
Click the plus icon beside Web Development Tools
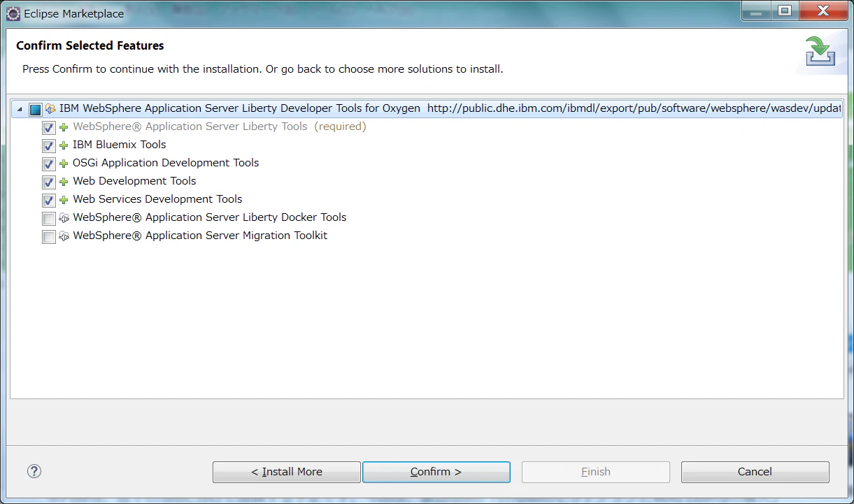pos(64,182)
